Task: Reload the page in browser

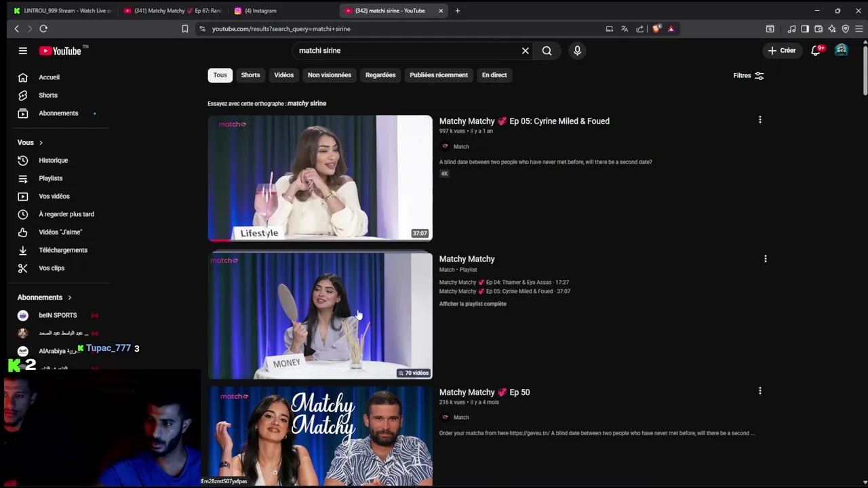Action: 43,29
